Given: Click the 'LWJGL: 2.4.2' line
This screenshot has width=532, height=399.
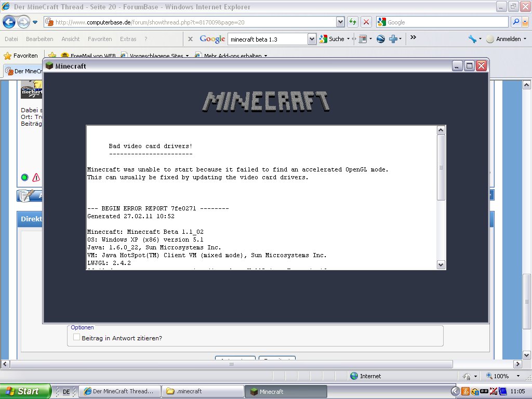Looking at the screenshot, I should [x=109, y=263].
